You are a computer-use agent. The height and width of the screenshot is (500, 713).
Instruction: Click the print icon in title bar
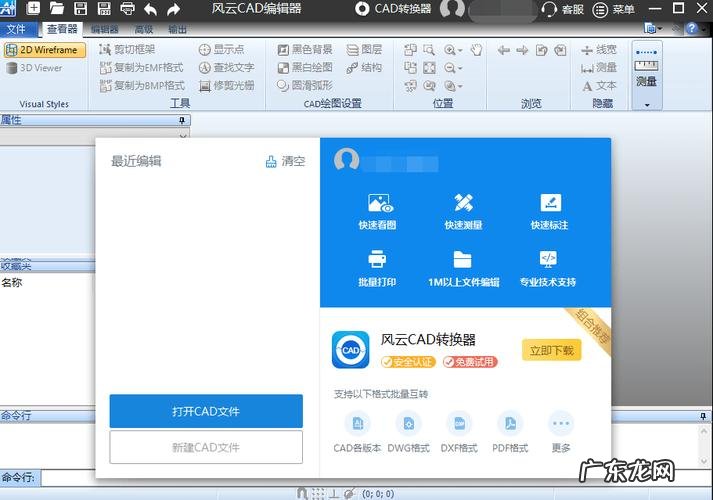click(128, 9)
